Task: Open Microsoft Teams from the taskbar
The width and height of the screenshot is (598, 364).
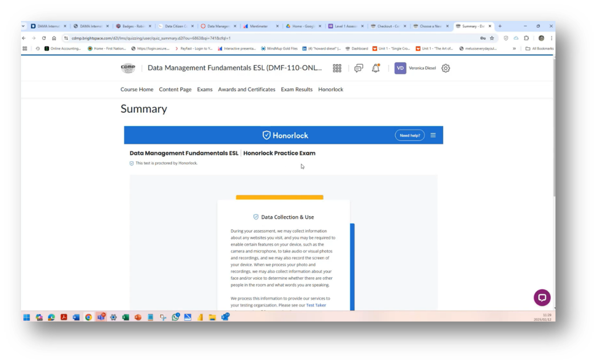Action: [101, 317]
